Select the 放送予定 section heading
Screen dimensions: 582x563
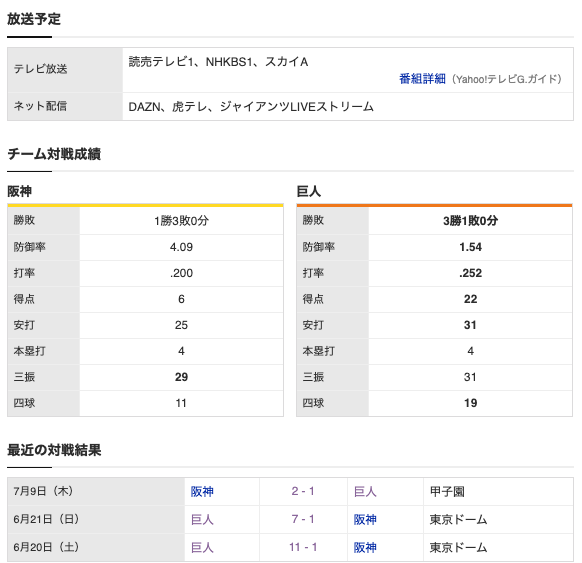34,19
